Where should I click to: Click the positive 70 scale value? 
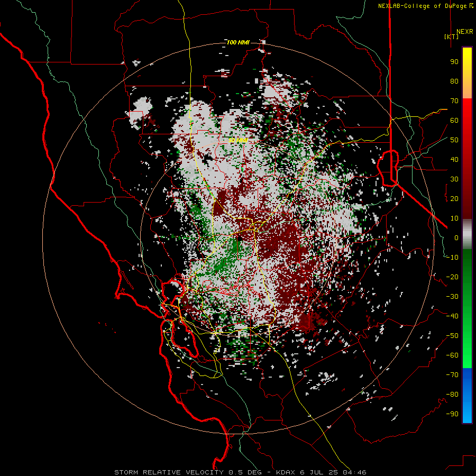(454, 101)
